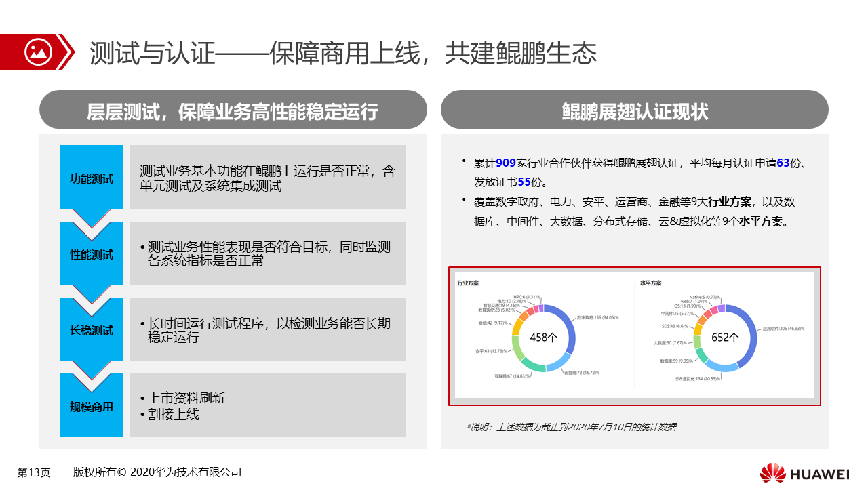This screenshot has height=488, width=868.
Task: Select the 长稳测试 blue step box
Action: tap(92, 329)
